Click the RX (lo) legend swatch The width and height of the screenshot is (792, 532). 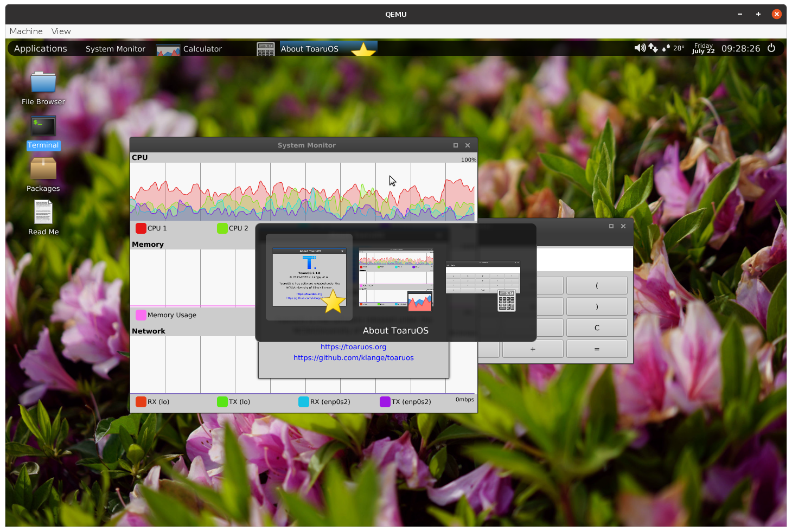[141, 402]
